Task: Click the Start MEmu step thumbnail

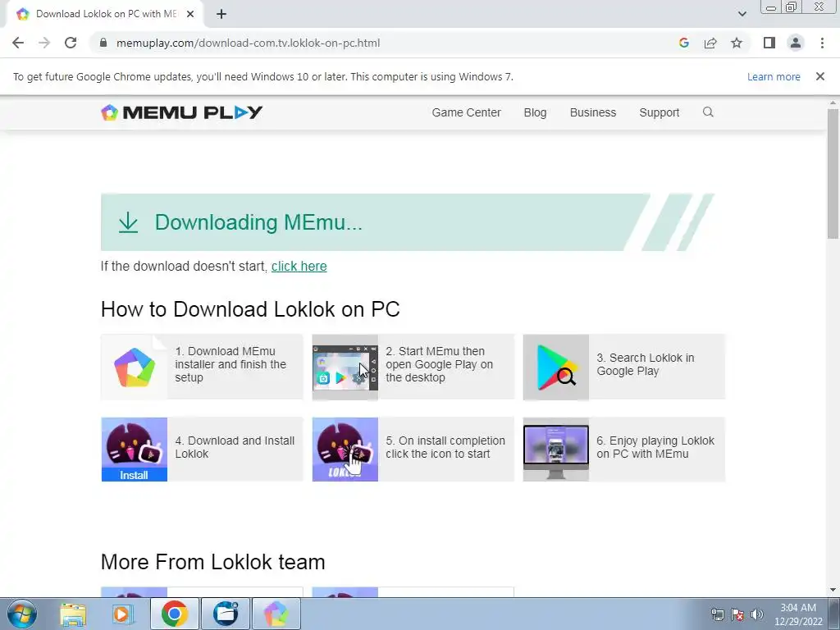Action: (345, 367)
